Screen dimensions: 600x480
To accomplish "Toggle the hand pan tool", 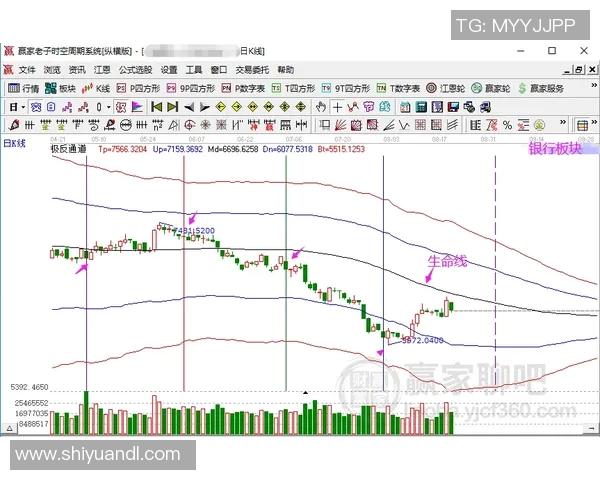I will (x=323, y=107).
